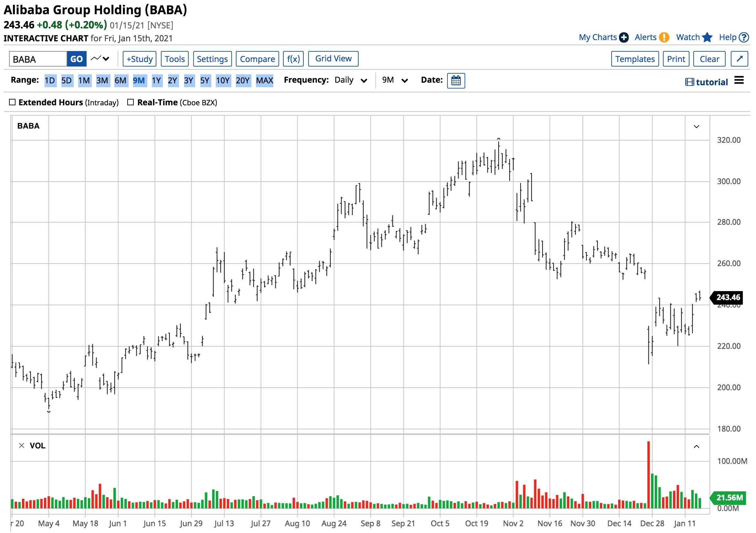Click the Help link text
Screen dimensions: 756x533
pyautogui.click(x=727, y=37)
